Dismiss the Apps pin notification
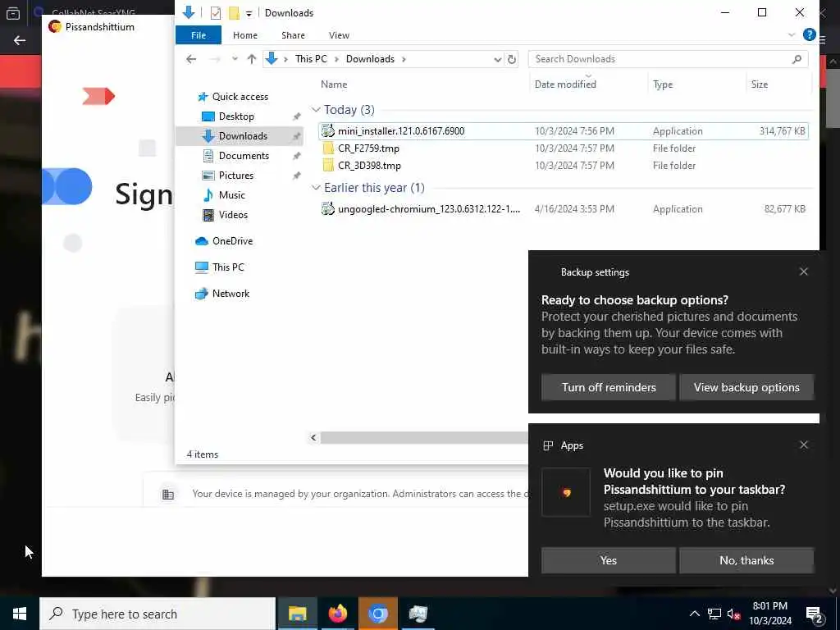The image size is (840, 630). [803, 445]
